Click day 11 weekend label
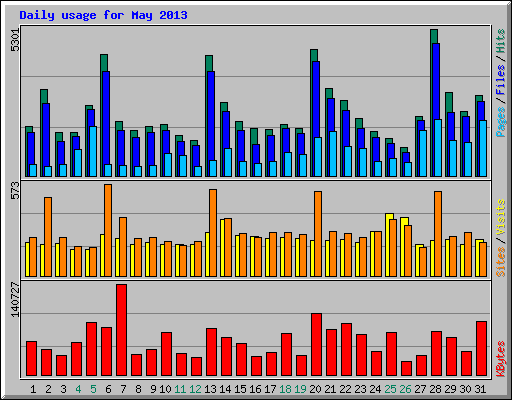 point(180,389)
